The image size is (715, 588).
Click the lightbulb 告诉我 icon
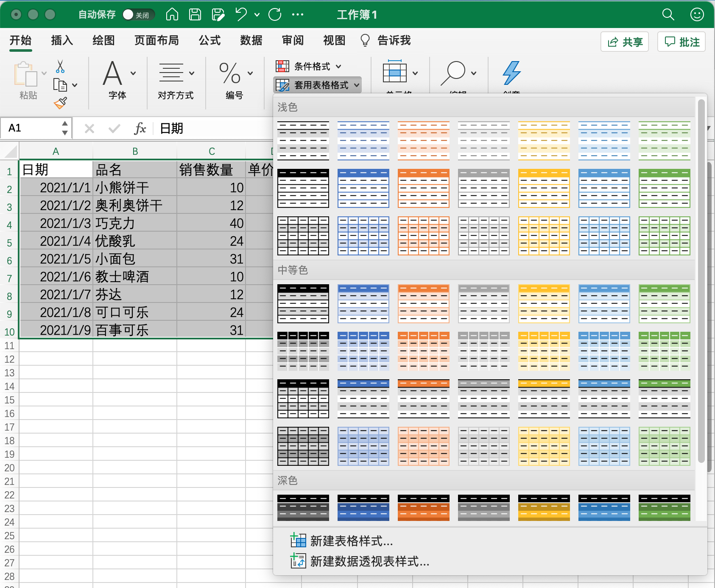pos(365,41)
